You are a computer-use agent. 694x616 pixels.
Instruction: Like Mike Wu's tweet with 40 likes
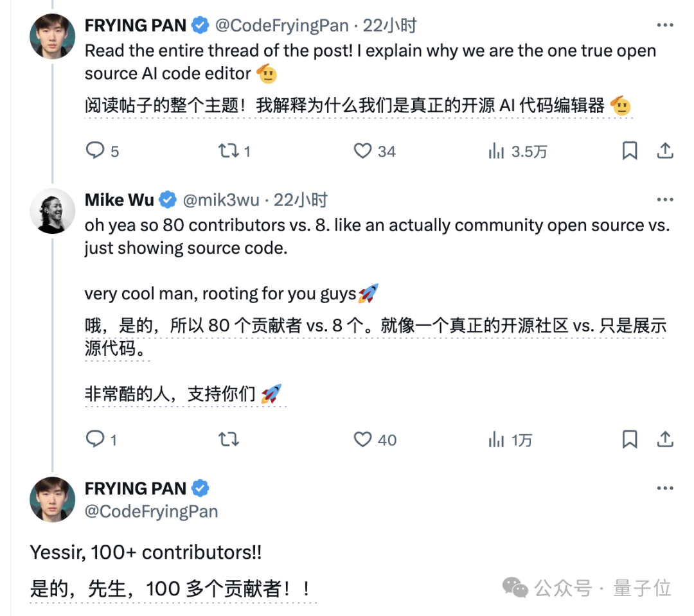coord(375,439)
